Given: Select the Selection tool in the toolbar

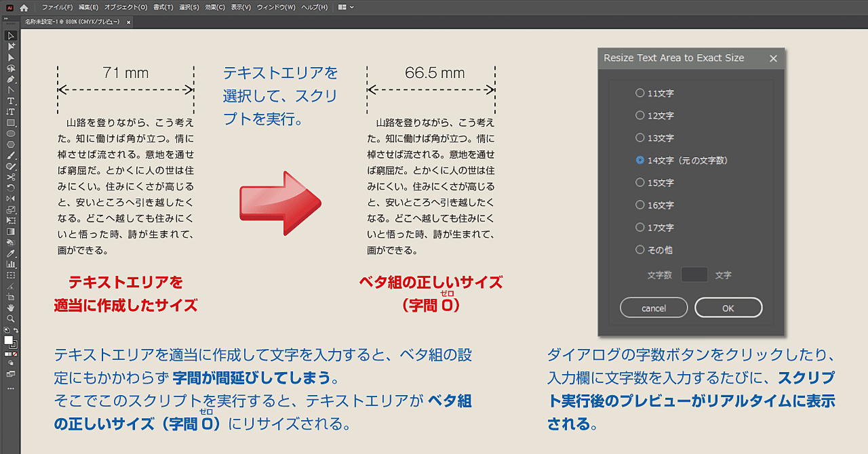Looking at the screenshot, I should 10,34.
